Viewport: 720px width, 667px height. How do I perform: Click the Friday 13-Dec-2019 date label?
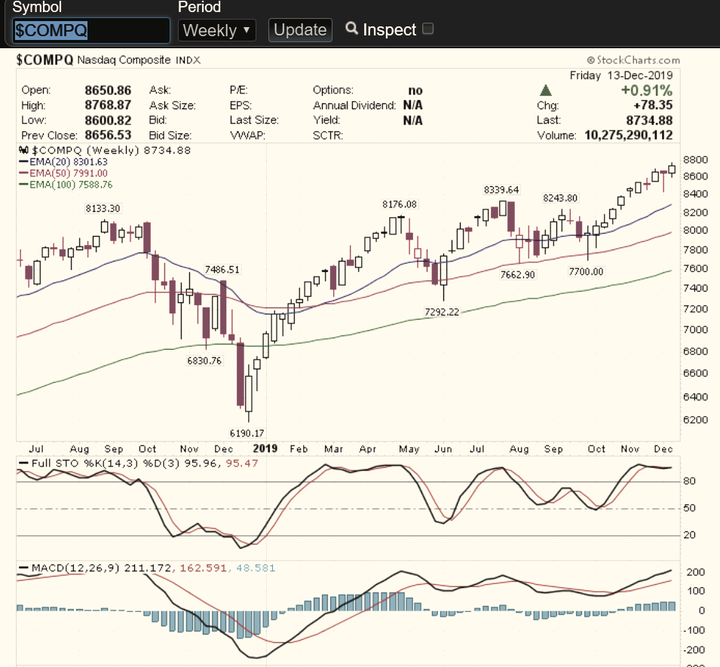click(621, 75)
